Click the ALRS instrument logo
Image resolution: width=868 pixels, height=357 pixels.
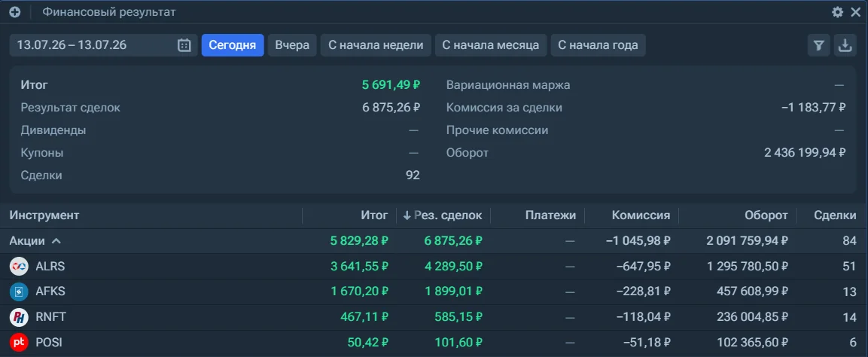click(x=19, y=266)
